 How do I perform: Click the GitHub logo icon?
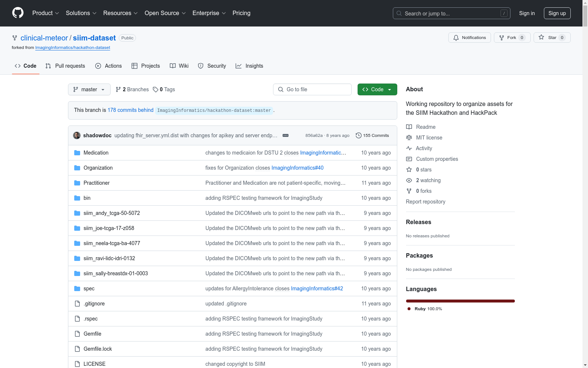pos(18,13)
